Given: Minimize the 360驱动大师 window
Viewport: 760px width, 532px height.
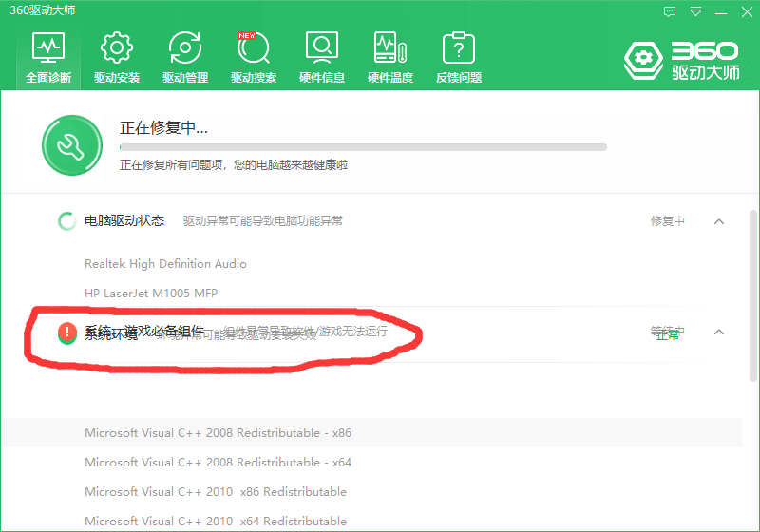Looking at the screenshot, I should tap(721, 12).
